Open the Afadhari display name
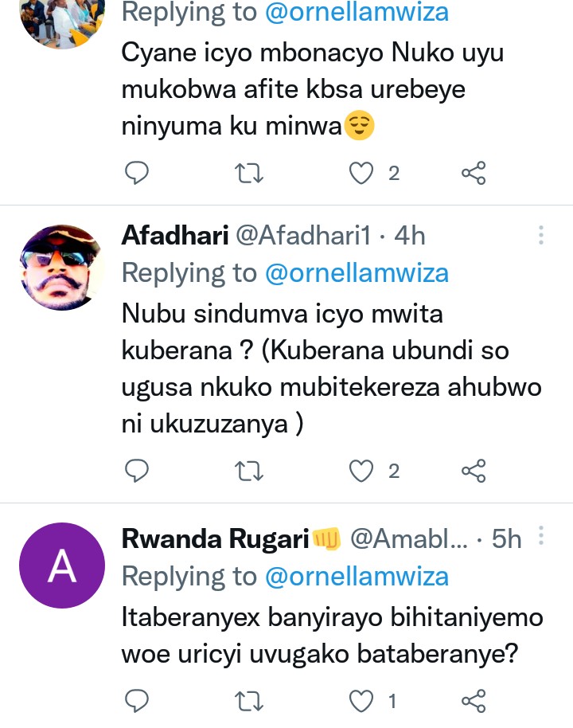 pos(175,235)
